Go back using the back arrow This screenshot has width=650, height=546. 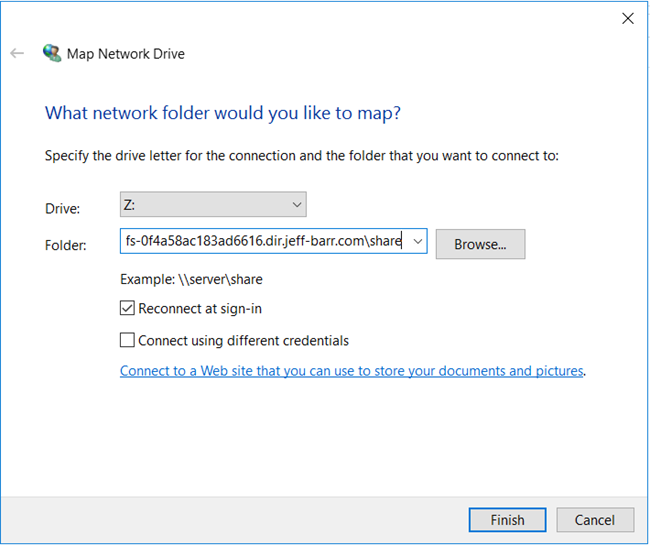17,53
